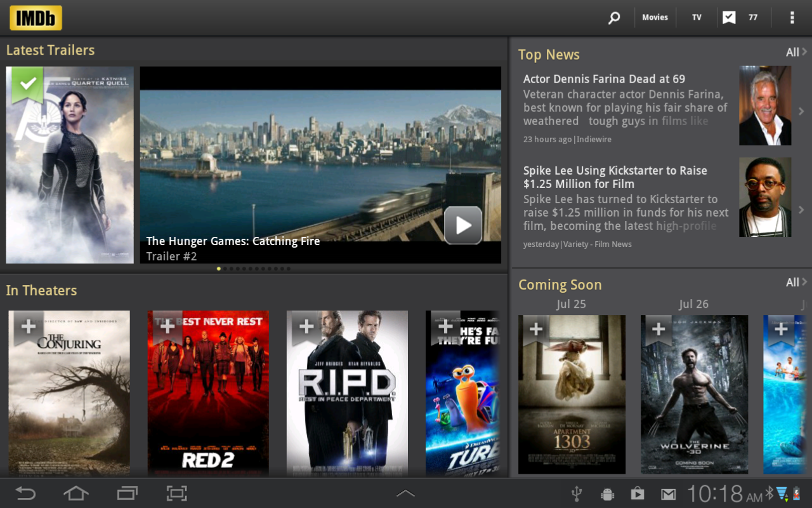
Task: Expand all Coming Soon titles
Action: (x=796, y=283)
